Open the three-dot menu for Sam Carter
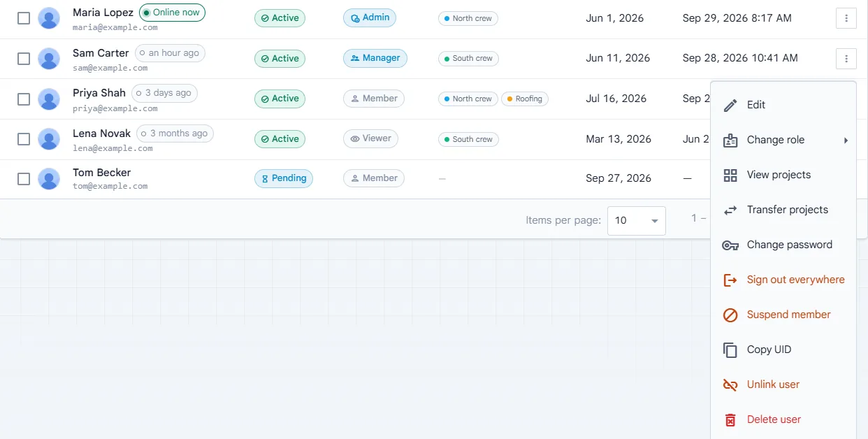 pos(846,58)
